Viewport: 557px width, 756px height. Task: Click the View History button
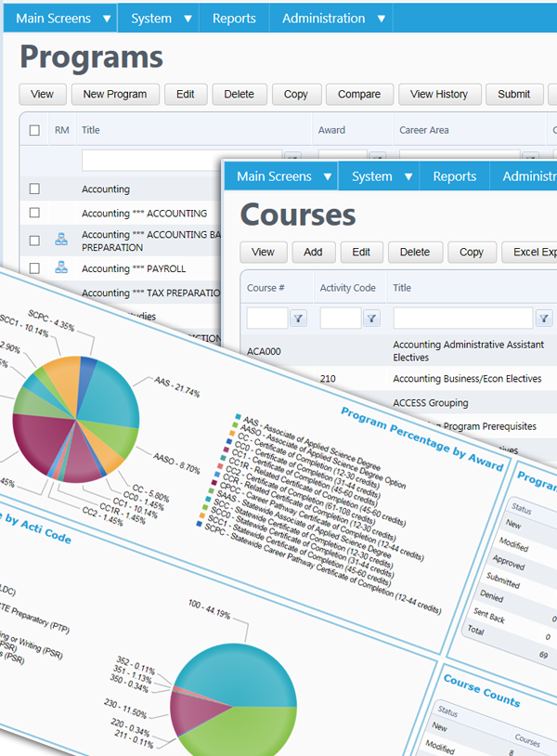(x=439, y=94)
